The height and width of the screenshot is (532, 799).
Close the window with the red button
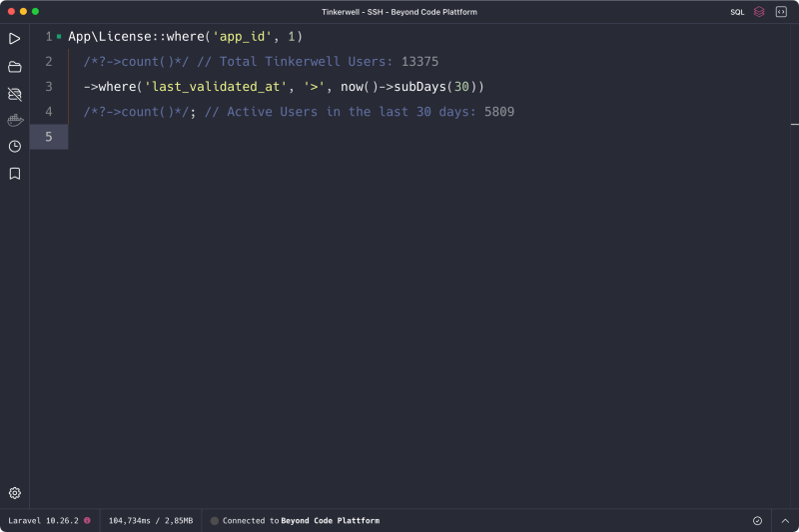11,11
